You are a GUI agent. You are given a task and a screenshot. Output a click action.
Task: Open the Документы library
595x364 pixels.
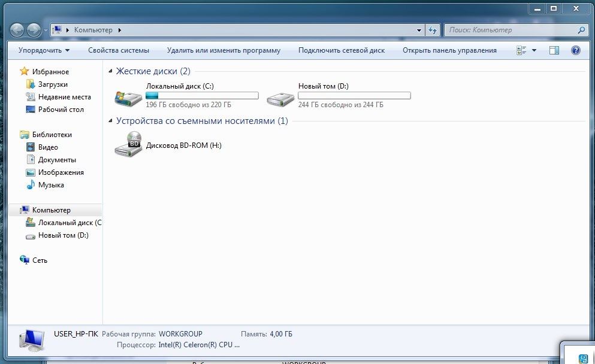click(57, 160)
